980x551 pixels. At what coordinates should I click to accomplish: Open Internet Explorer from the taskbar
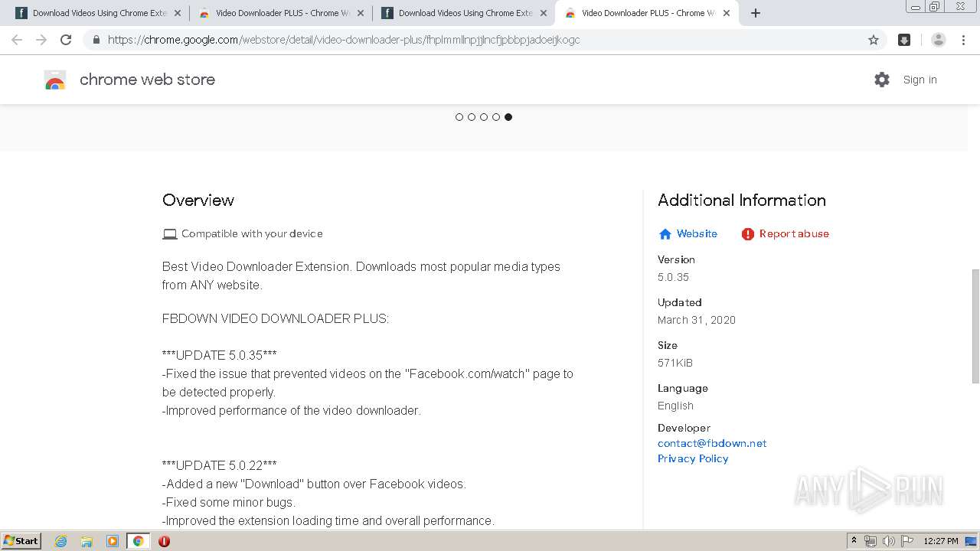coord(61,541)
